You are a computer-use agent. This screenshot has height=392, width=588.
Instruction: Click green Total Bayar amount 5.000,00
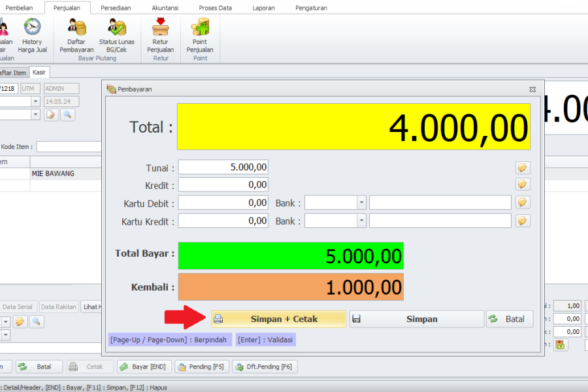click(291, 256)
